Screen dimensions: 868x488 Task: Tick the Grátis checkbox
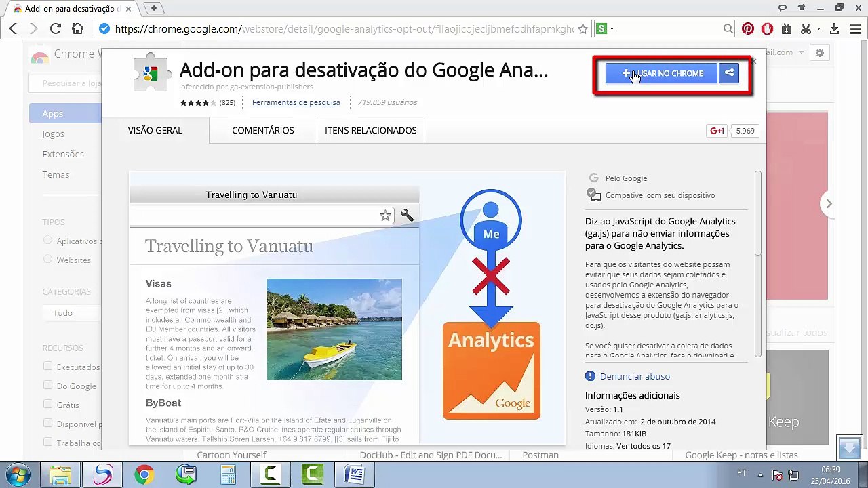[x=47, y=404]
